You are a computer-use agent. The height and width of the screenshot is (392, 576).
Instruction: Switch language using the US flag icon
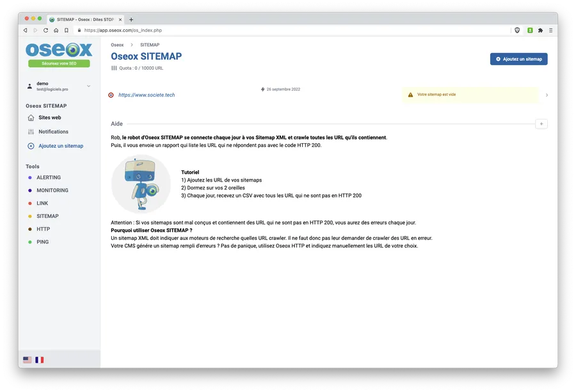pyautogui.click(x=27, y=359)
